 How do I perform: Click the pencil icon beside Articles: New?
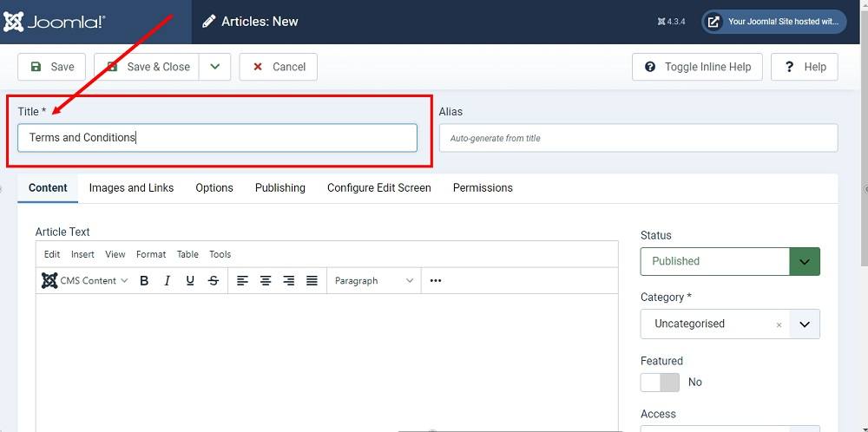point(208,23)
